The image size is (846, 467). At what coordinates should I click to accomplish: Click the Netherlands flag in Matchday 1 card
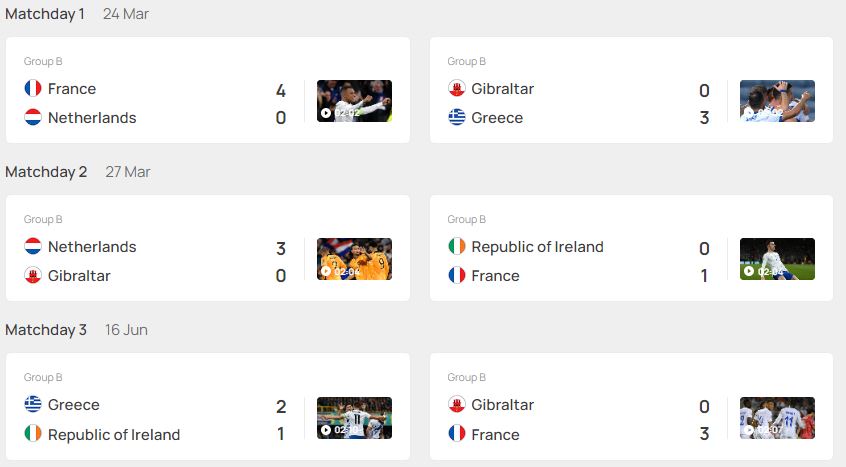[x=33, y=117]
